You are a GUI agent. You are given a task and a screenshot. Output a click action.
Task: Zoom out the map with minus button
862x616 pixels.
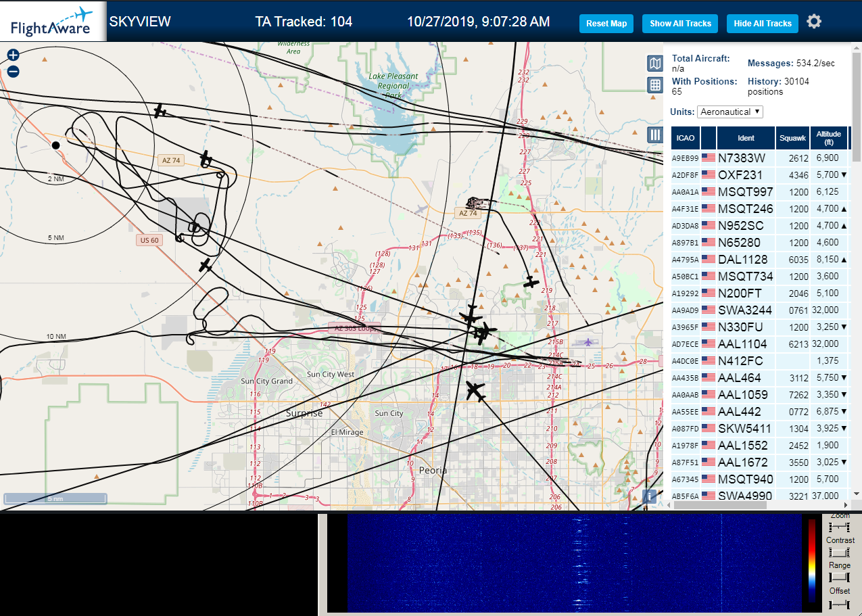(x=13, y=71)
